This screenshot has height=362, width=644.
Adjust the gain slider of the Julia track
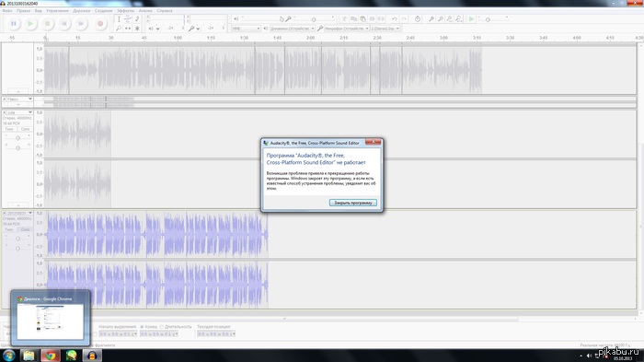click(17, 138)
